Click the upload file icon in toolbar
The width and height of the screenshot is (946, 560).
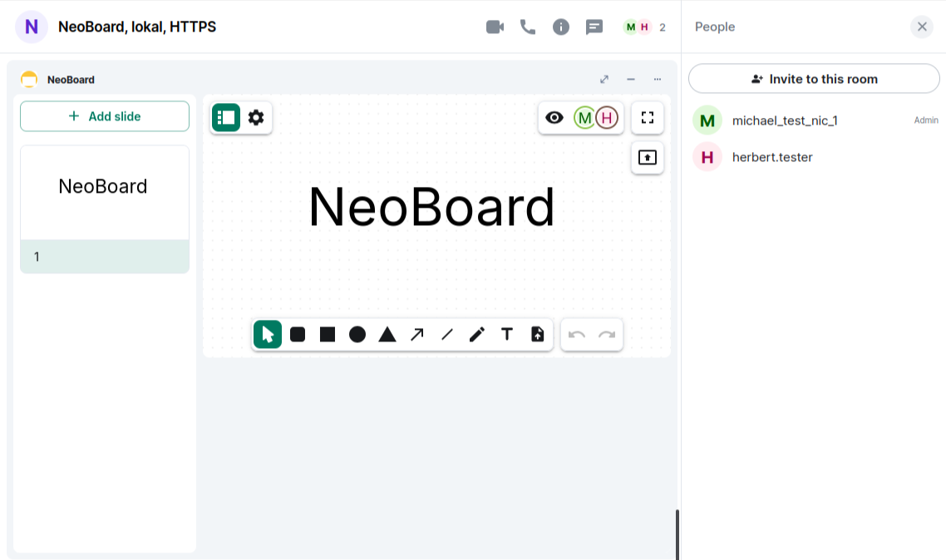pos(537,335)
